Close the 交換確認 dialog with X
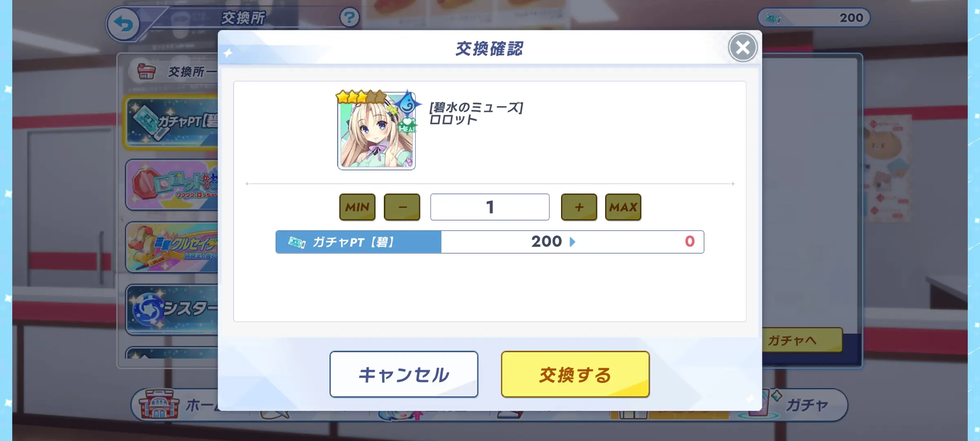This screenshot has height=441, width=980. tap(743, 47)
